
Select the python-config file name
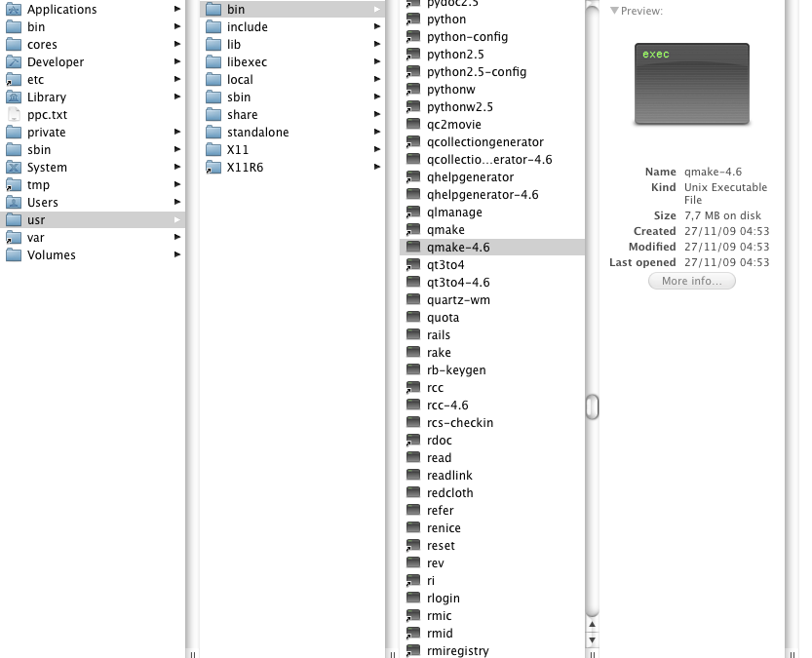coord(467,37)
